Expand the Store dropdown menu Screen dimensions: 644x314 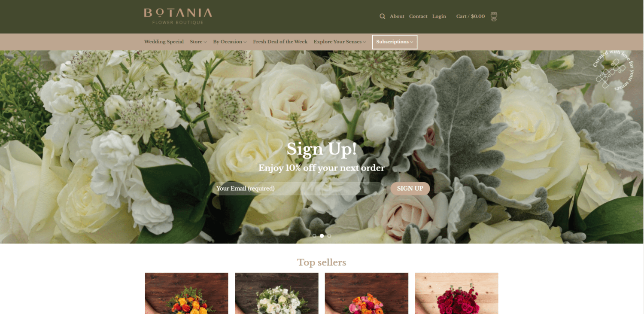198,42
